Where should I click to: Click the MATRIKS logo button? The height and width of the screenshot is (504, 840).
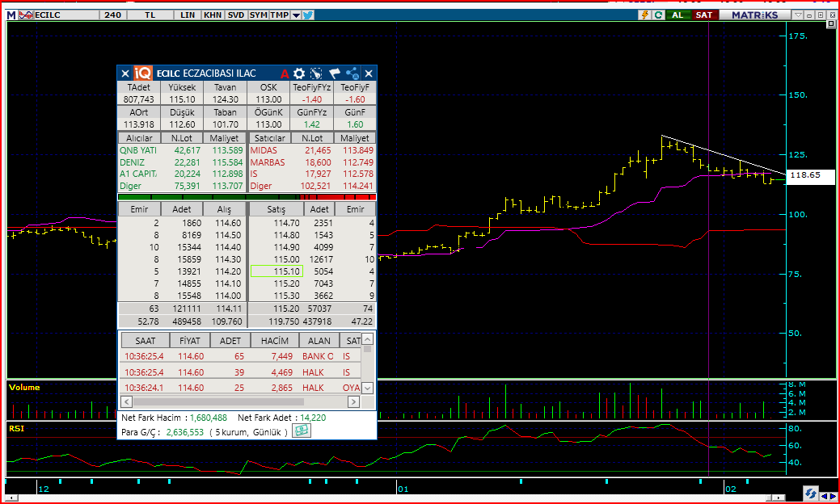click(754, 15)
